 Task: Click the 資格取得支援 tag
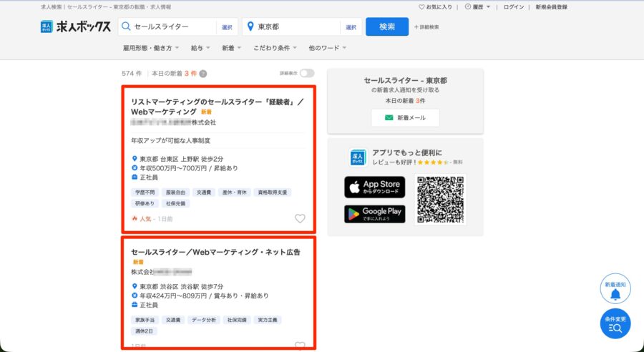(x=273, y=192)
